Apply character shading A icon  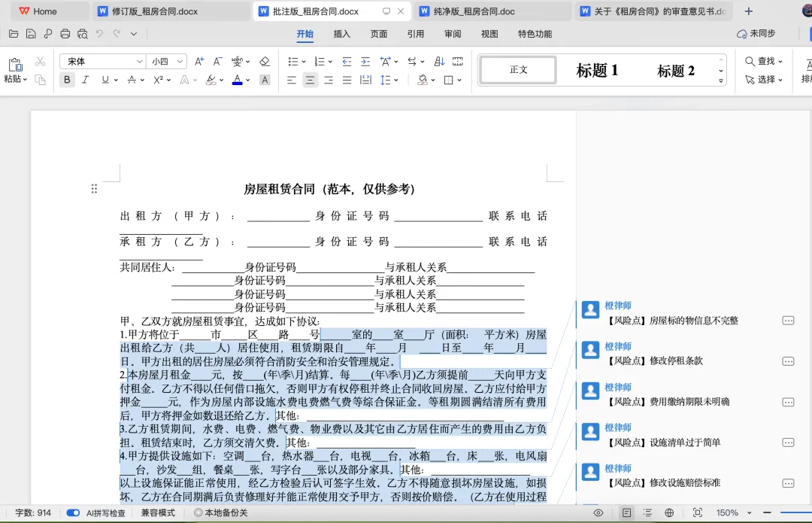(265, 80)
